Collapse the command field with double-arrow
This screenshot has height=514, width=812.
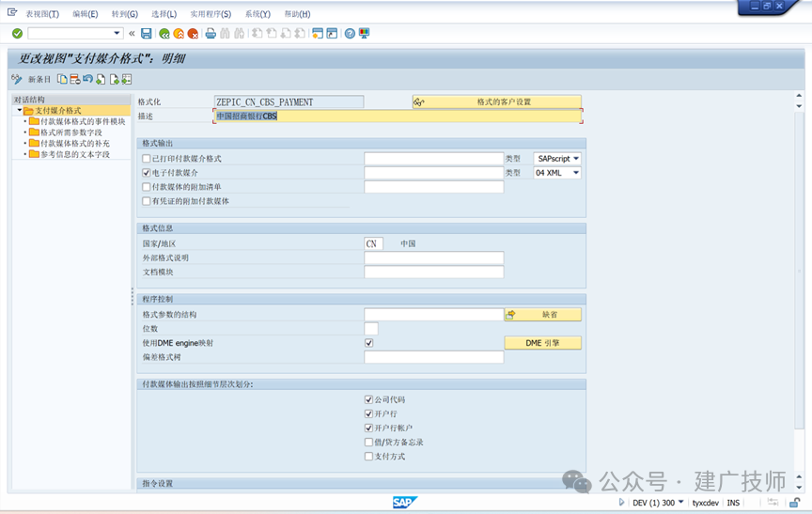coord(133,34)
